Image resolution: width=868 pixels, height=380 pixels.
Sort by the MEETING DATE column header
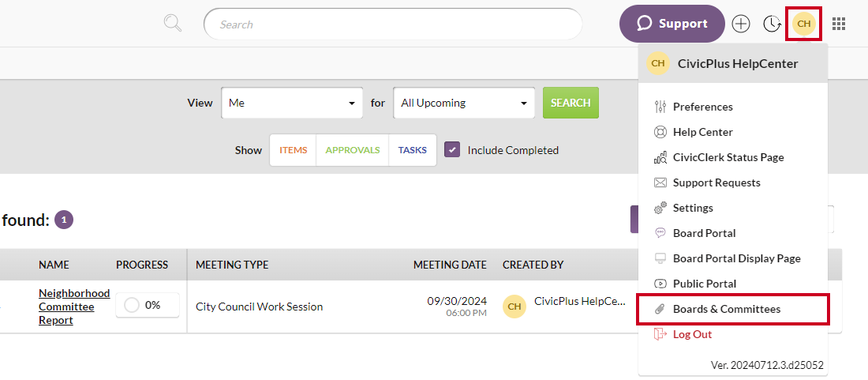click(450, 265)
